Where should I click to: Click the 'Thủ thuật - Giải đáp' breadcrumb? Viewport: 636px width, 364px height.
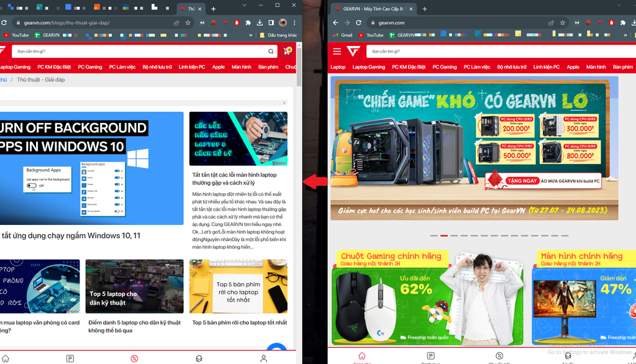[x=40, y=80]
